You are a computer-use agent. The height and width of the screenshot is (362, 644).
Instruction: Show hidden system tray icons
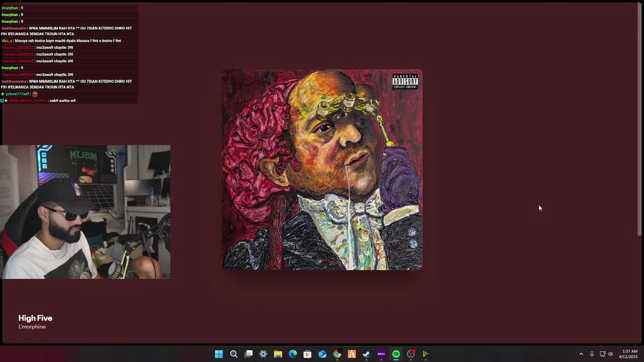[x=581, y=354]
